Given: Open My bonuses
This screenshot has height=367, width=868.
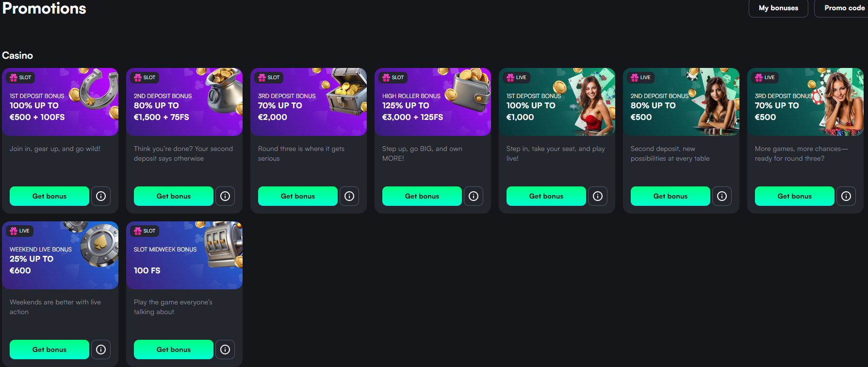Looking at the screenshot, I should click(778, 8).
